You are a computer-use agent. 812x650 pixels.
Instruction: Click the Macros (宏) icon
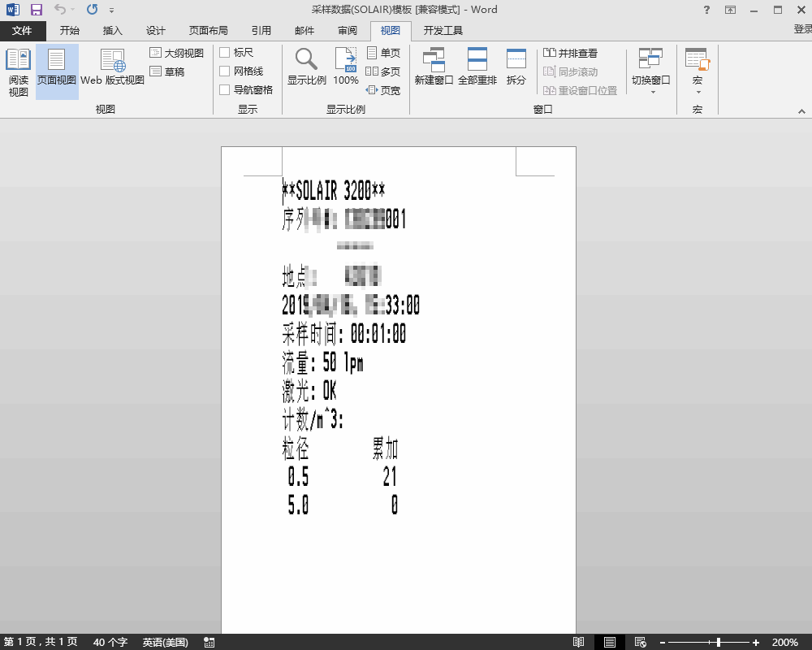click(x=697, y=58)
